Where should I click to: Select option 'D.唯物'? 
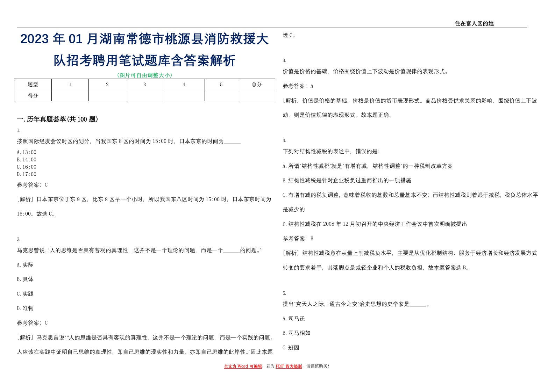[25, 308]
